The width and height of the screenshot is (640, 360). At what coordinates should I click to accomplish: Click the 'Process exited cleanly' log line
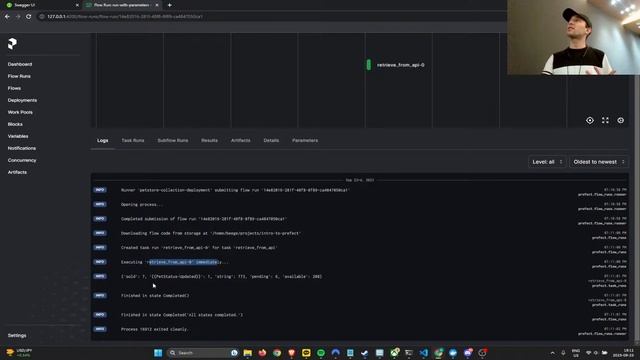click(154, 329)
